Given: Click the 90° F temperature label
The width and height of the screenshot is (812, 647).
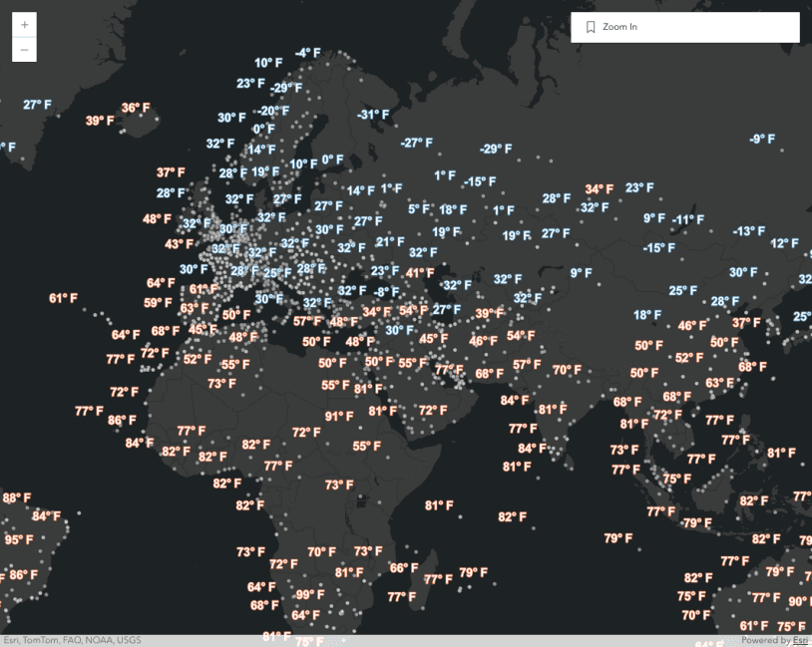Looking at the screenshot, I should (799, 601).
